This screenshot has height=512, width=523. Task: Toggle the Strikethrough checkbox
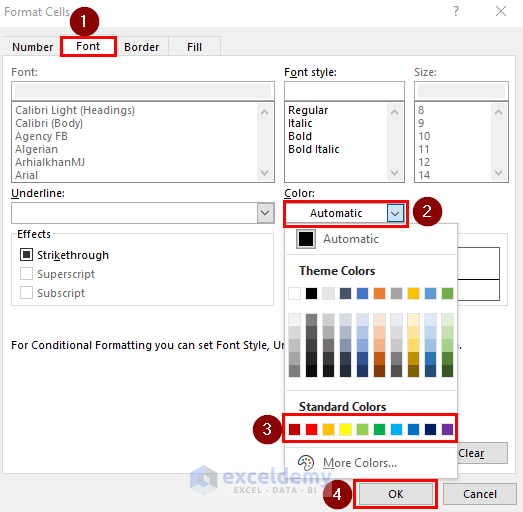[26, 255]
